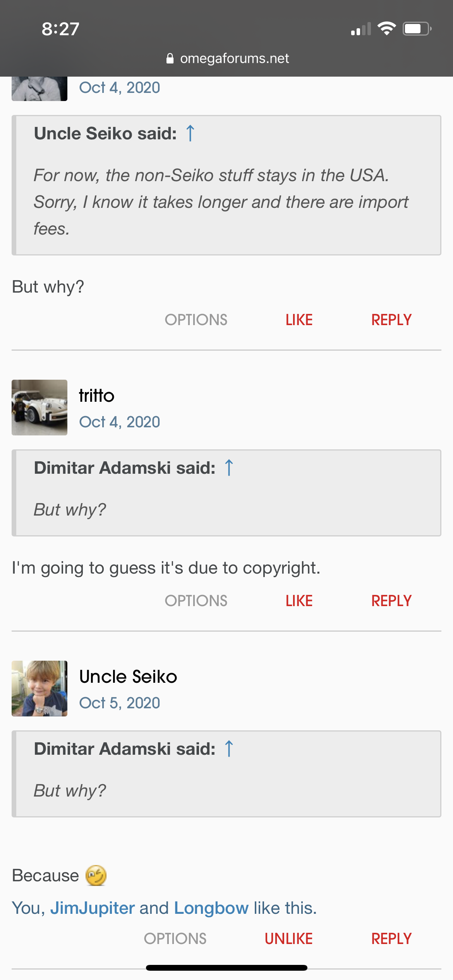The height and width of the screenshot is (980, 453).
Task: Reply to Uncle Seiko's "Because" post
Action: coord(391,939)
